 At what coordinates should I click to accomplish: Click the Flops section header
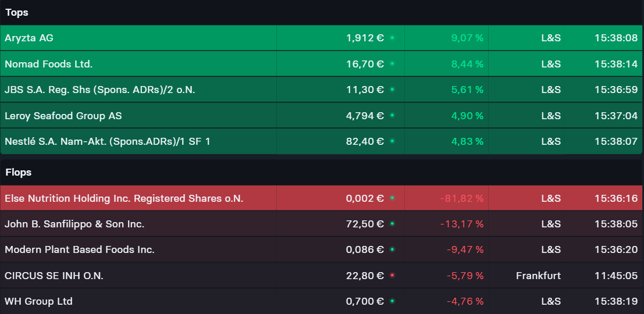pos(19,172)
